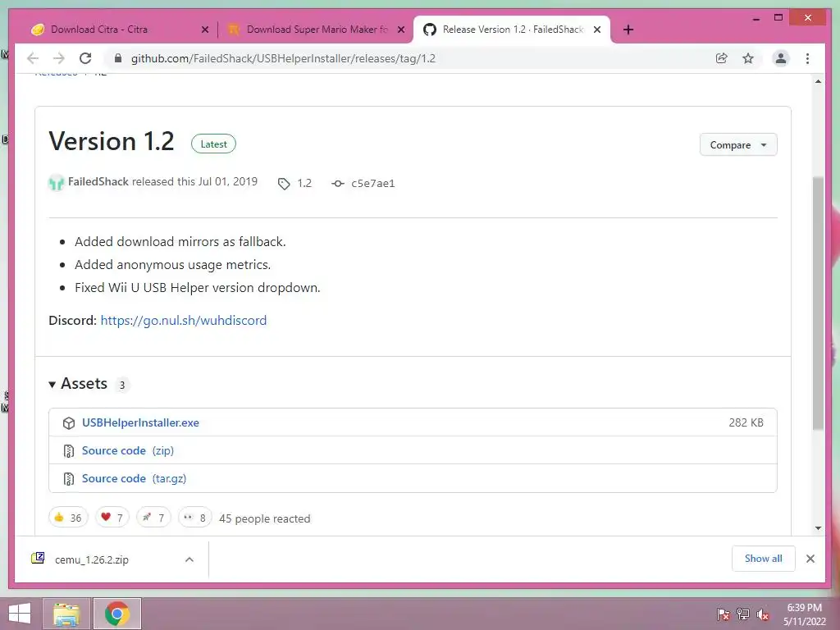The height and width of the screenshot is (630, 840).
Task: Click the address bar URL
Action: 283,58
